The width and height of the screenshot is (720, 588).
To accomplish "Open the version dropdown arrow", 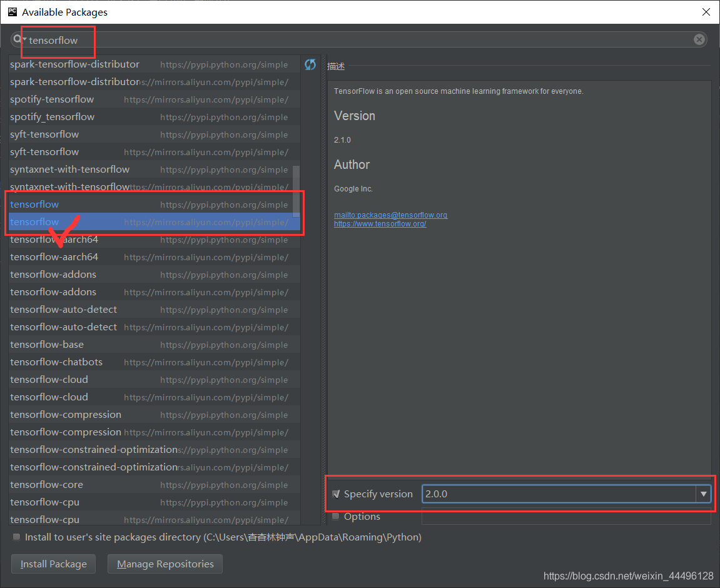I will tap(704, 494).
